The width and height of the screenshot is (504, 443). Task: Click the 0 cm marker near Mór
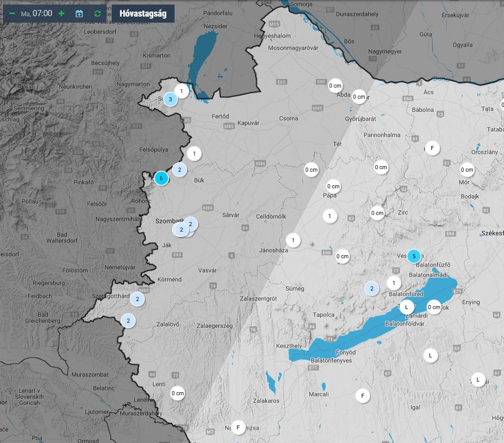tap(467, 170)
